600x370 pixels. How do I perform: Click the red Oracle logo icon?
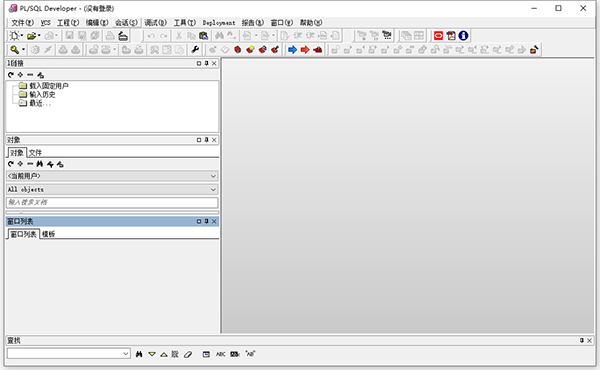coord(439,36)
